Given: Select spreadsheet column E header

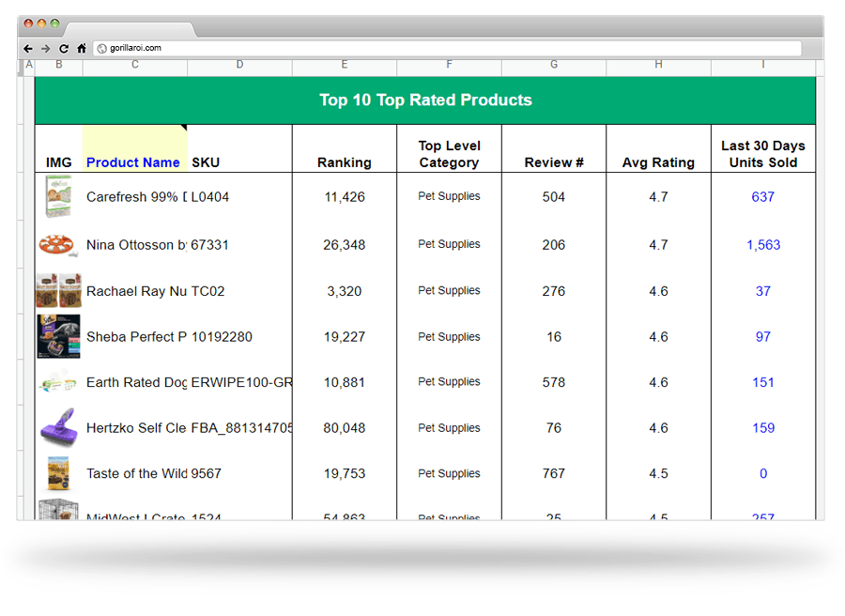Looking at the screenshot, I should [345, 66].
